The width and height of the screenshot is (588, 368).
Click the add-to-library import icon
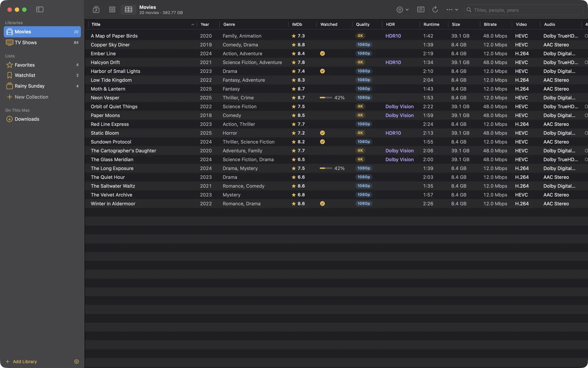[96, 10]
